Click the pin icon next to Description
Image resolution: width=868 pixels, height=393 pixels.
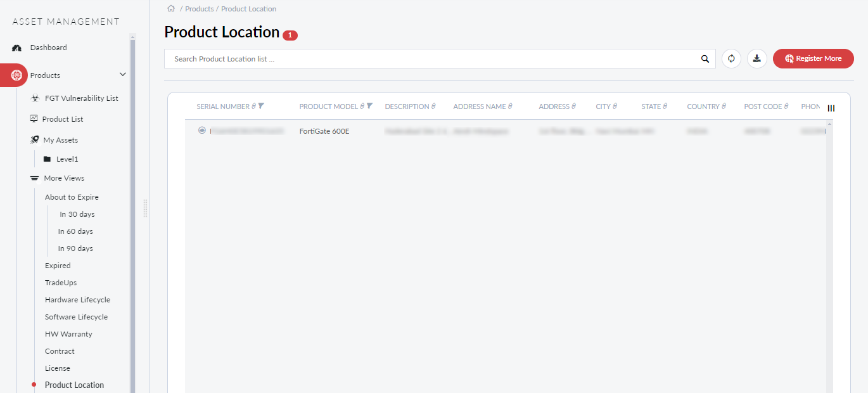(433, 106)
